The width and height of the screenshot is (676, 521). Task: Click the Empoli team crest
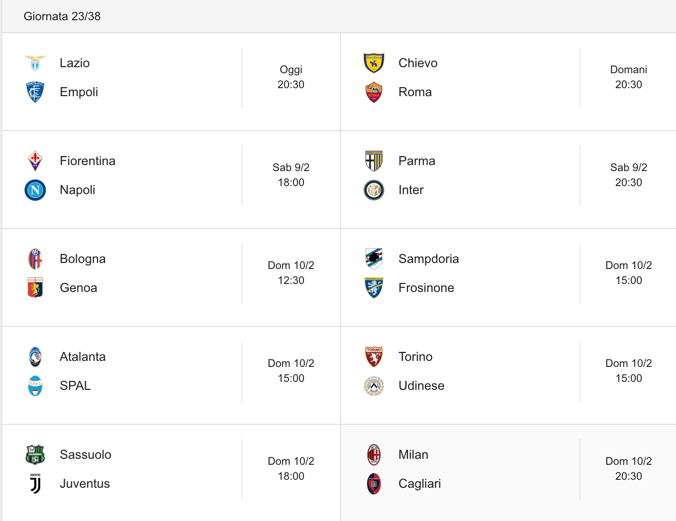pyautogui.click(x=35, y=92)
